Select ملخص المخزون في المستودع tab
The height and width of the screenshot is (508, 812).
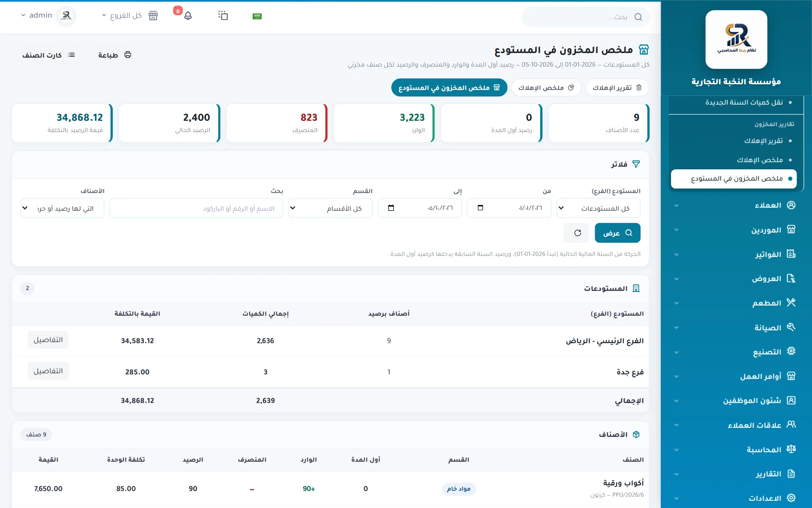point(449,88)
